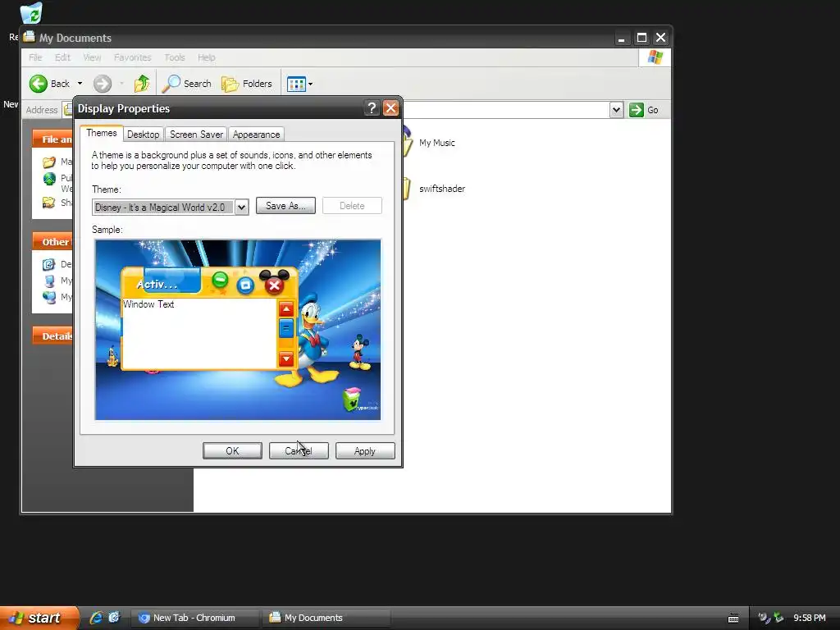Viewport: 840px width, 630px height.
Task: Switch to the Screen Saver tab
Action: pyautogui.click(x=196, y=135)
